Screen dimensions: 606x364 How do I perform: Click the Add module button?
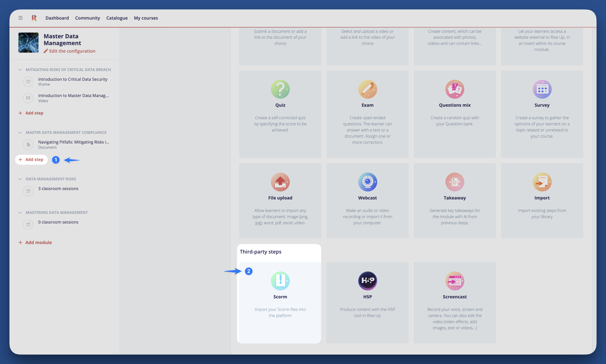pos(35,242)
